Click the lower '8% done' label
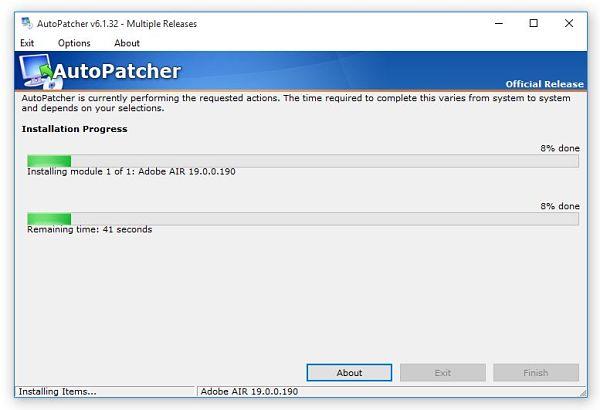The width and height of the screenshot is (600, 410). click(560, 206)
